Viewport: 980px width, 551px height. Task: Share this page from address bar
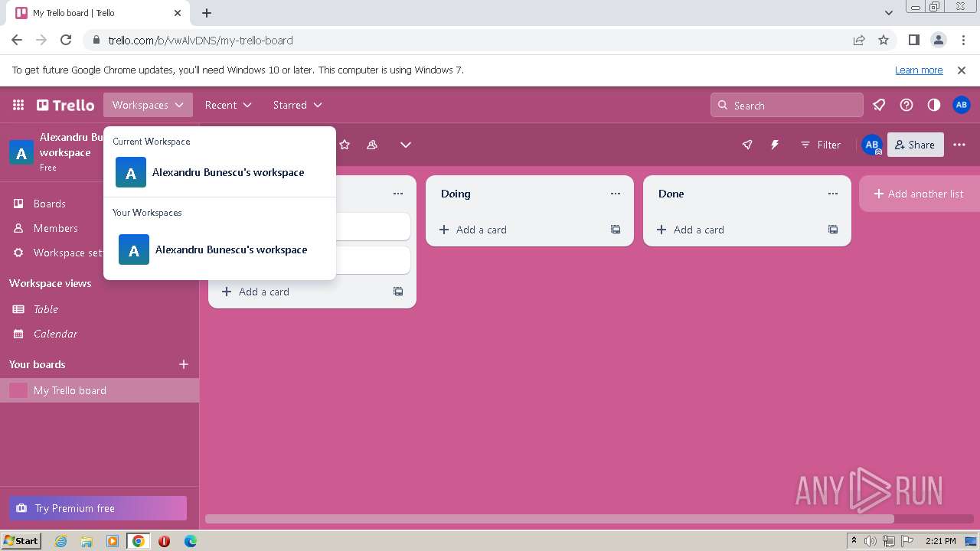[x=859, y=40]
